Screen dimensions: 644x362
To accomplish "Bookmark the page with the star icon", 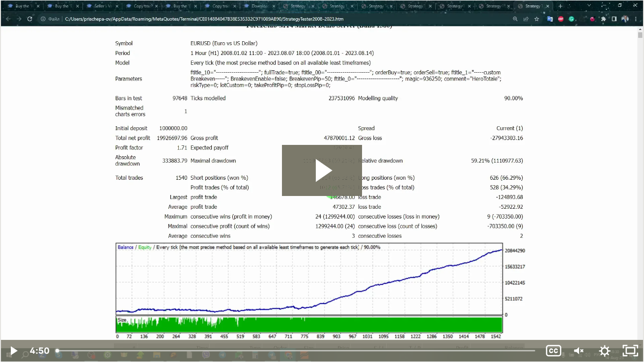I will point(536,19).
